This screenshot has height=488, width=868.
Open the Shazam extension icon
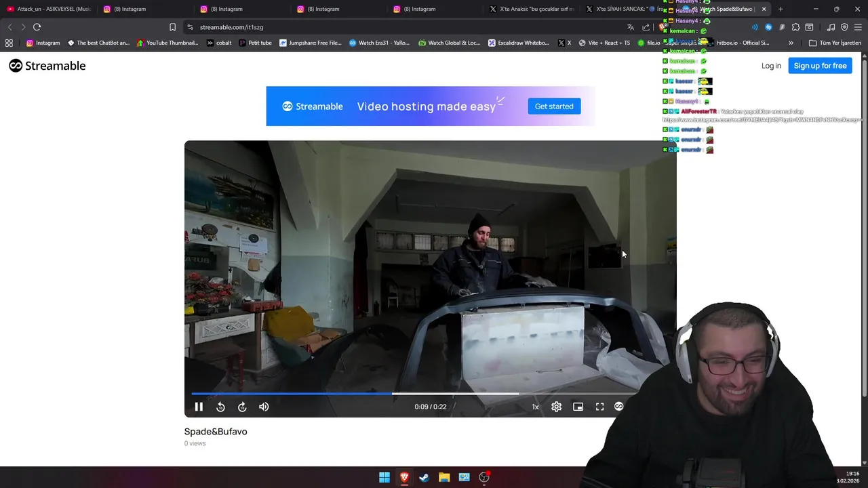[768, 27]
